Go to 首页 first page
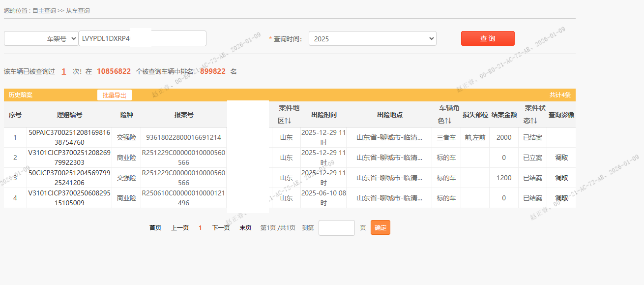Image resolution: width=644 pixels, height=285 pixels. [x=155, y=228]
